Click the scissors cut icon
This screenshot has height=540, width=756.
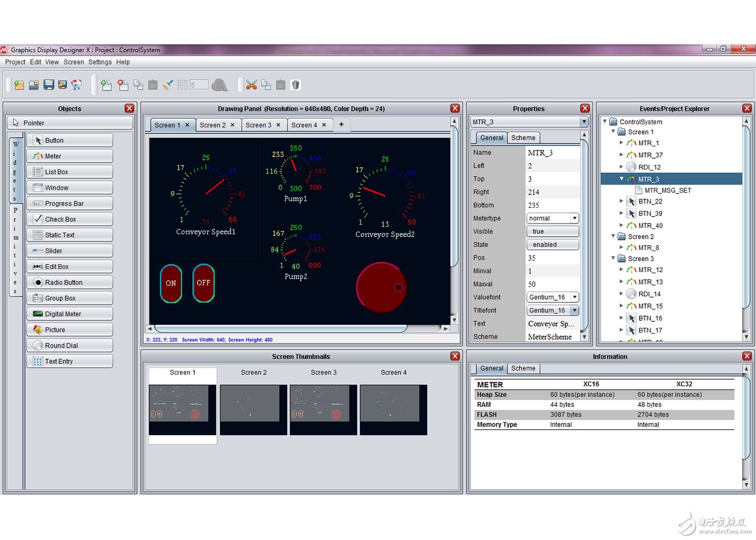251,85
